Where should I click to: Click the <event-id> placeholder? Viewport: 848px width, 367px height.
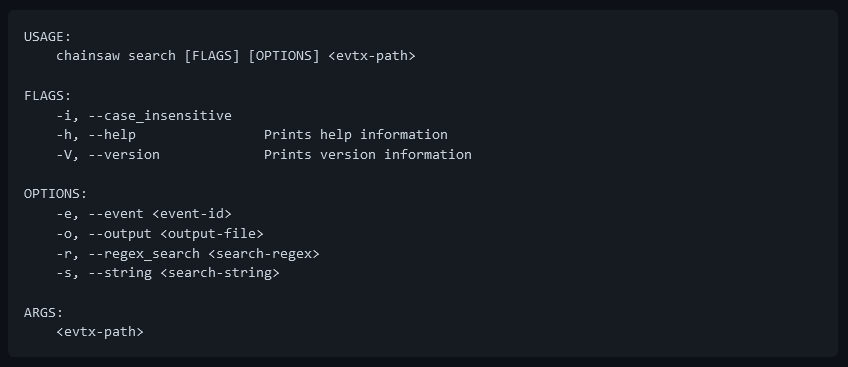[x=192, y=213]
